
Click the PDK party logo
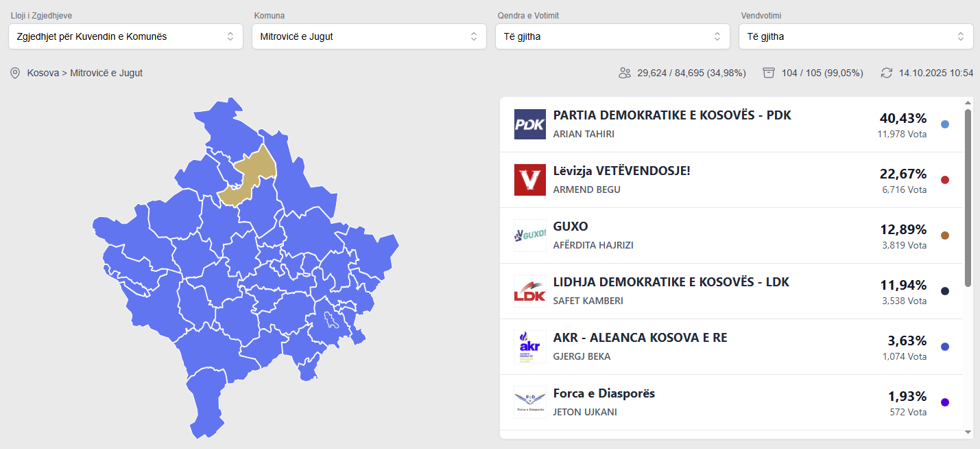(529, 124)
